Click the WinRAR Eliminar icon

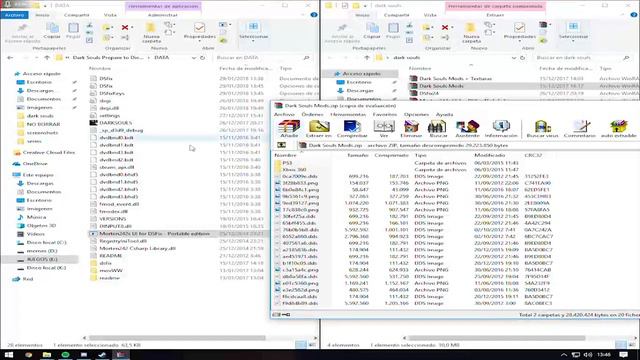411,129
